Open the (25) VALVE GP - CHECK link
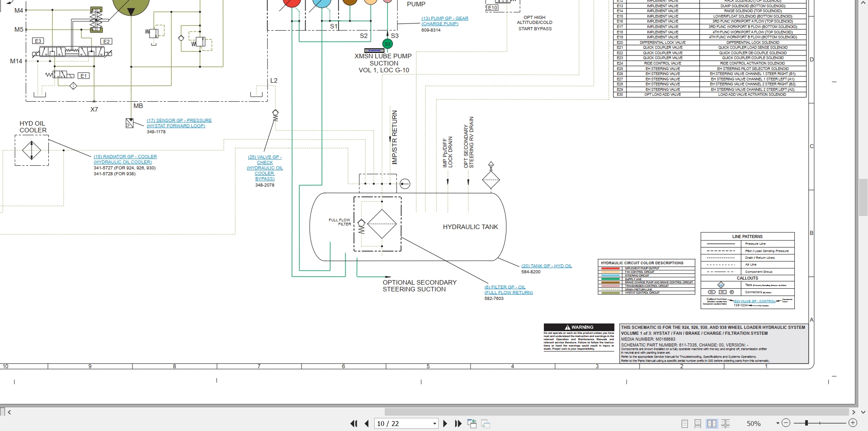The height and width of the screenshot is (431, 868). coord(264,168)
